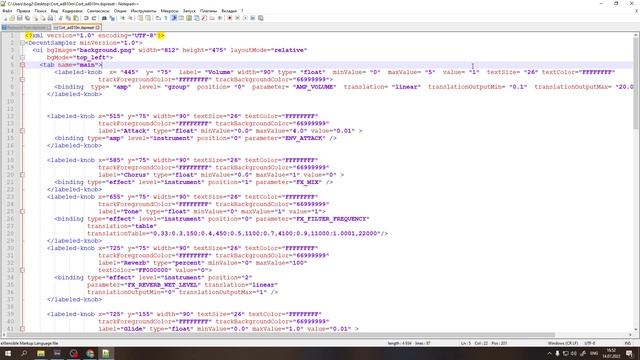
Task: Click the Open file toolbar icon
Action: click(x=12, y=18)
